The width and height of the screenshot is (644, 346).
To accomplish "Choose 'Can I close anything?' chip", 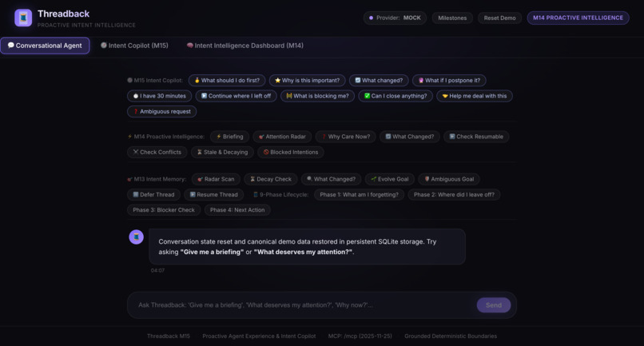I will (x=396, y=96).
